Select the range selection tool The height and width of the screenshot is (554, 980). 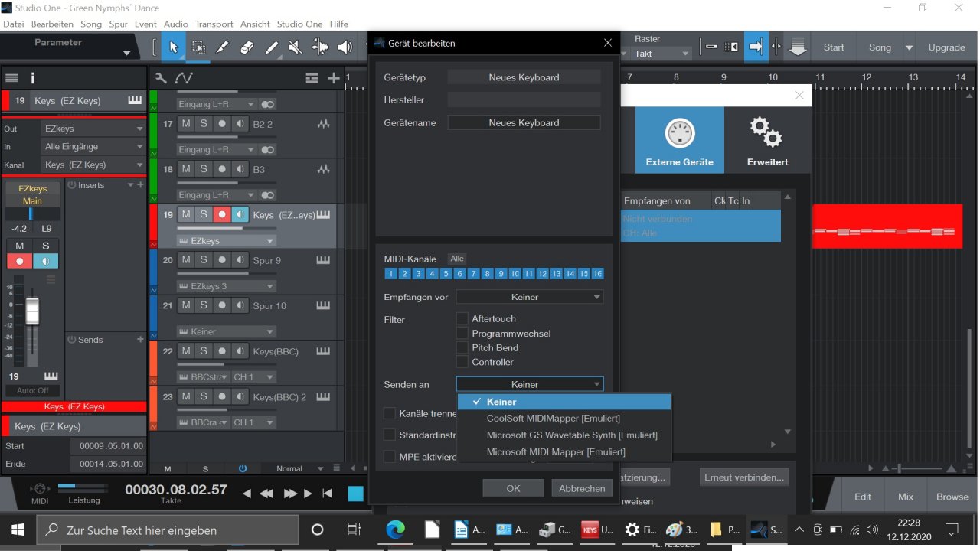click(x=198, y=47)
